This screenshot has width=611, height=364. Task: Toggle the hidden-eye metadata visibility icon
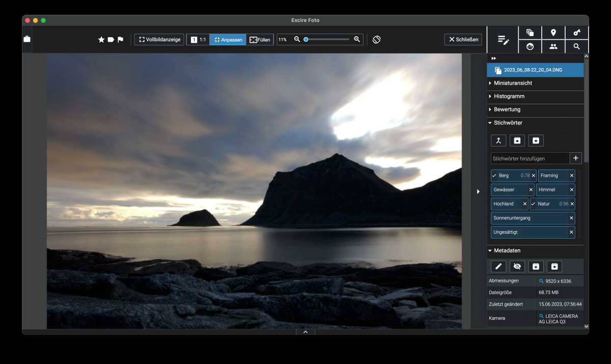(x=517, y=266)
